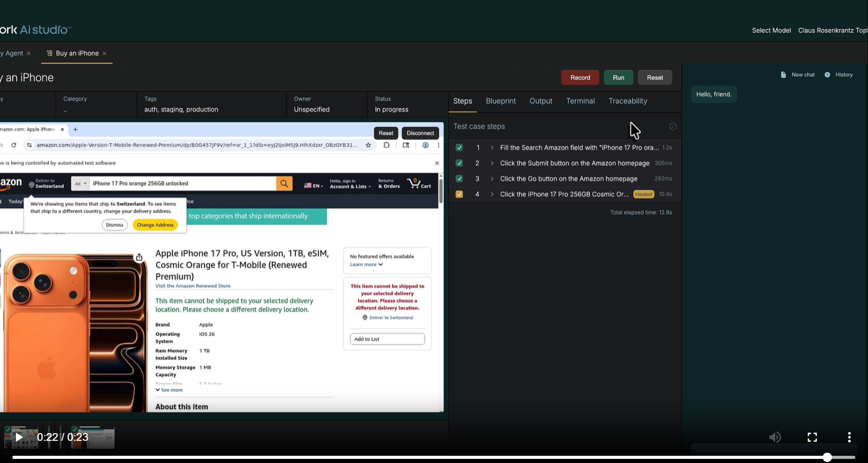
Task: Mute the video volume speaker icon
Action: tap(775, 437)
